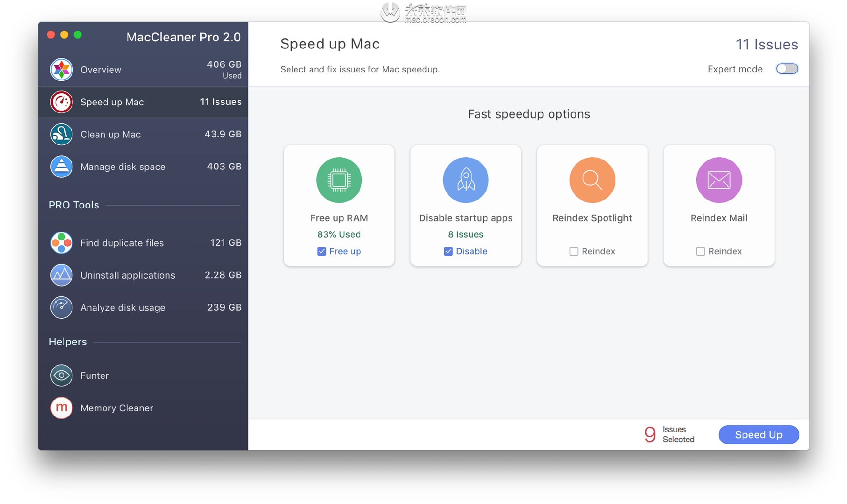
Task: Click the Expert mode label
Action: (x=735, y=69)
